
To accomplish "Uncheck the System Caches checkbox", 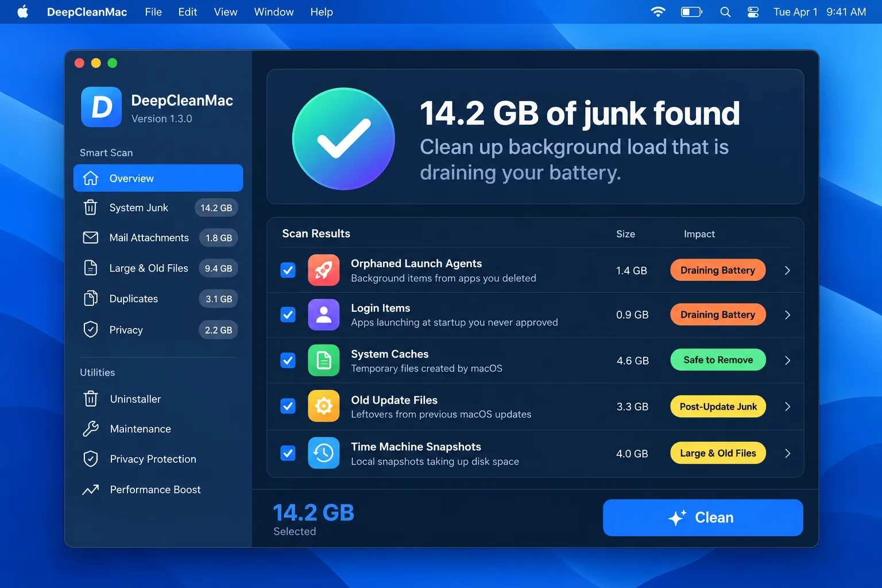I will [288, 360].
